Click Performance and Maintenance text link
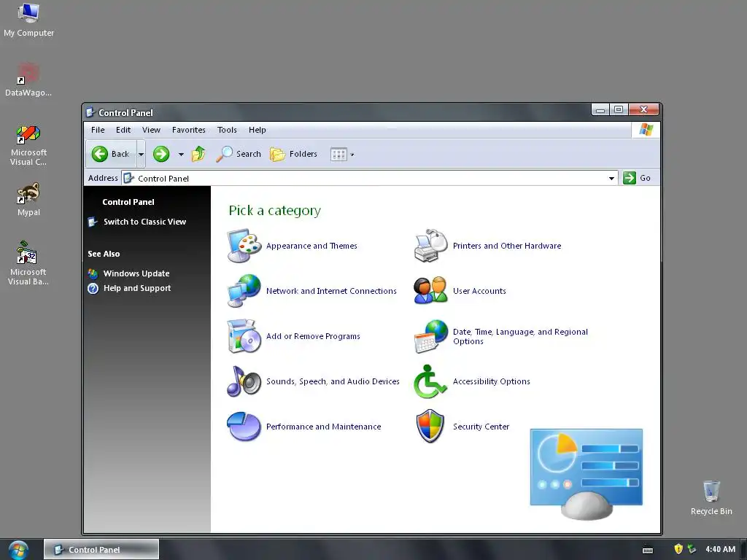Image resolution: width=747 pixels, height=560 pixels. [323, 427]
